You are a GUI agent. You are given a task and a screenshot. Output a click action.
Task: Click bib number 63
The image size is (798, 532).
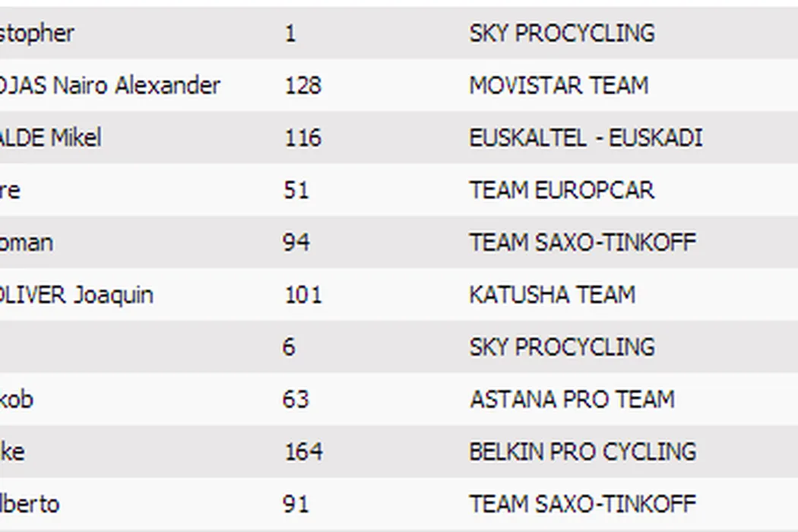[296, 400]
